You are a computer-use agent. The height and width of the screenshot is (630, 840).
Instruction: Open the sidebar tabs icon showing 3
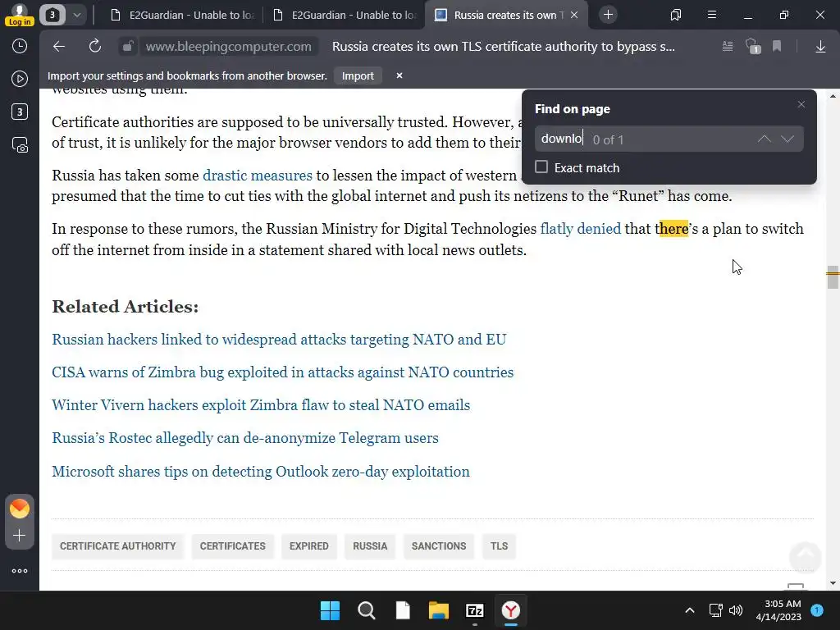pos(20,112)
